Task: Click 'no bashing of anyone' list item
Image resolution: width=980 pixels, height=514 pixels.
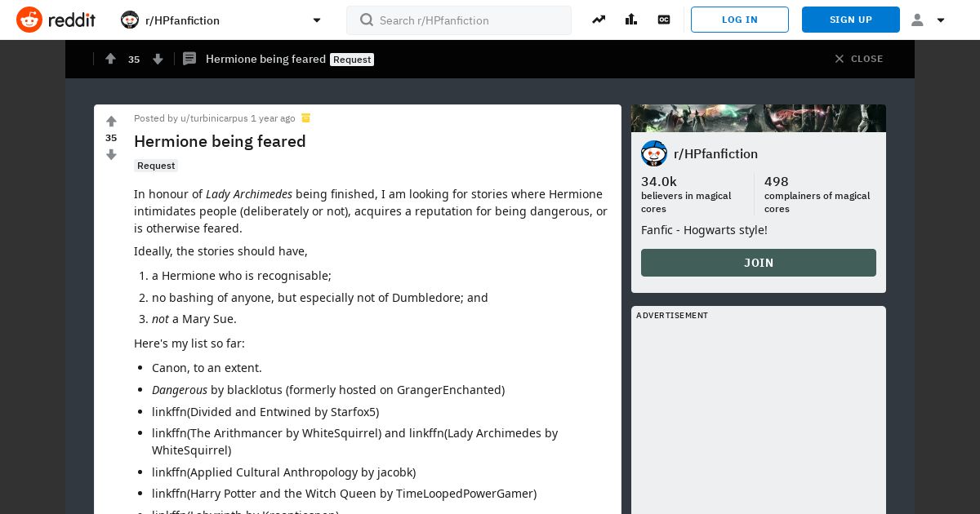Action: pos(320,298)
